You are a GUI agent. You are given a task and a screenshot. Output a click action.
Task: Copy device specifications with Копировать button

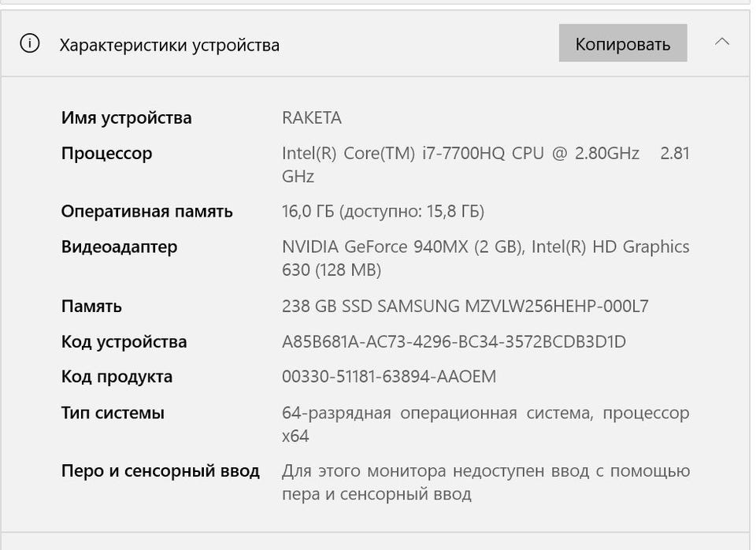(622, 43)
